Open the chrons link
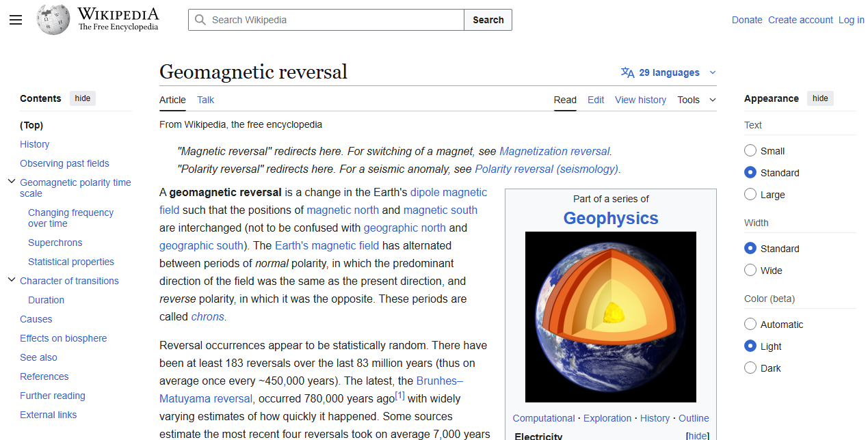The height and width of the screenshot is (440, 868). coord(207,316)
